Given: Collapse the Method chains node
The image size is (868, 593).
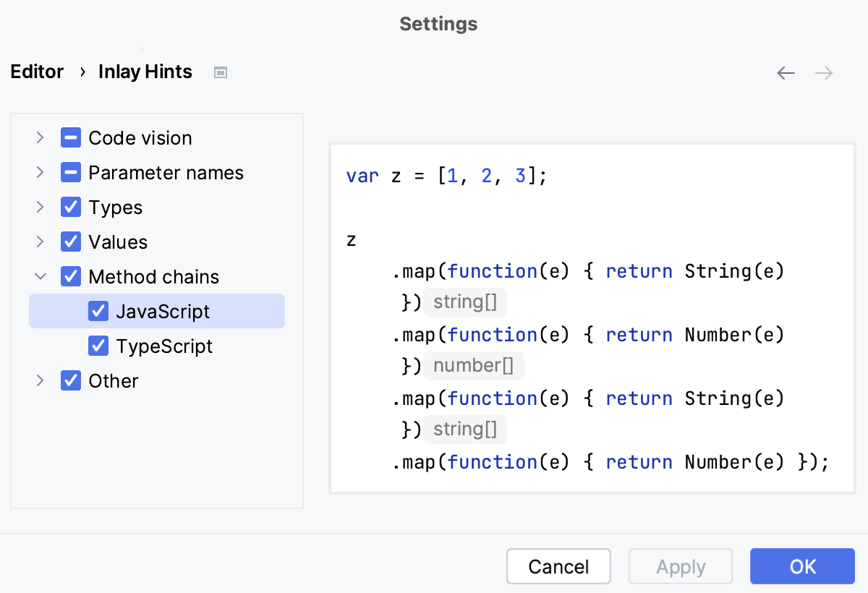Looking at the screenshot, I should (41, 276).
